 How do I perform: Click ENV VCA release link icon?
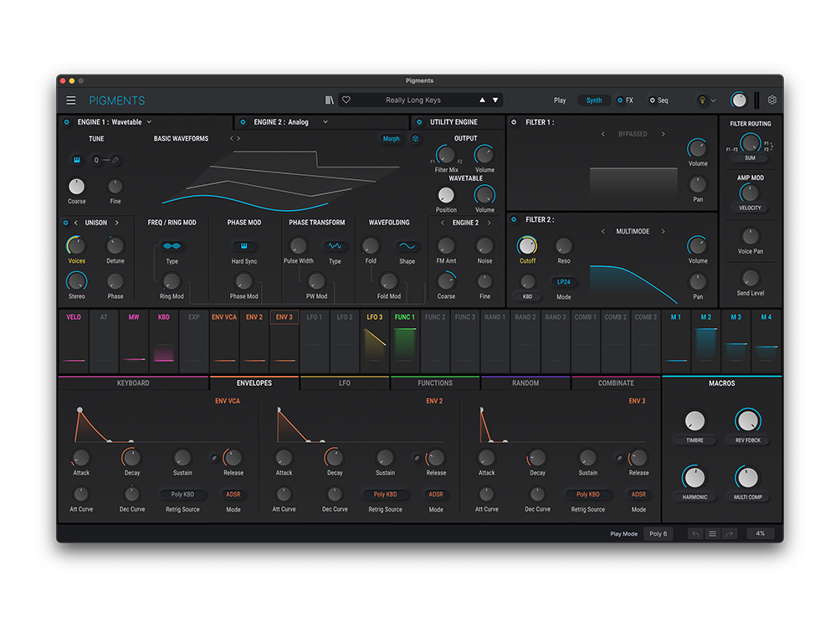tap(214, 458)
